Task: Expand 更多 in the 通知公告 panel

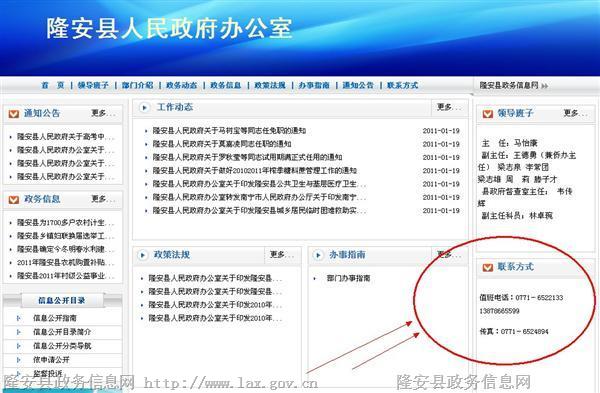Action: pos(103,113)
